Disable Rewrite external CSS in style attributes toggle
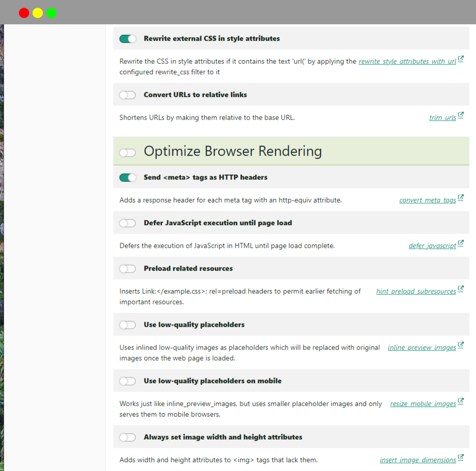Image resolution: width=476 pixels, height=471 pixels. pyautogui.click(x=128, y=39)
